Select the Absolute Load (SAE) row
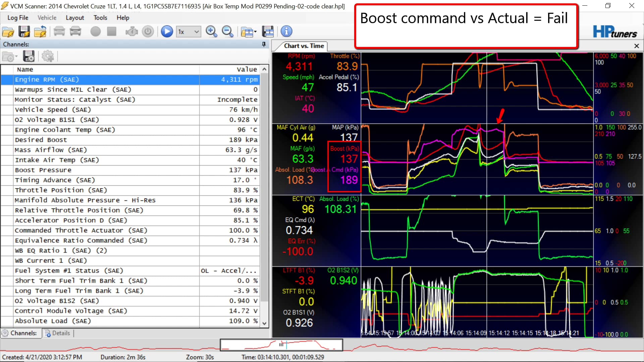Screen dimensions: 644x362 [130, 321]
